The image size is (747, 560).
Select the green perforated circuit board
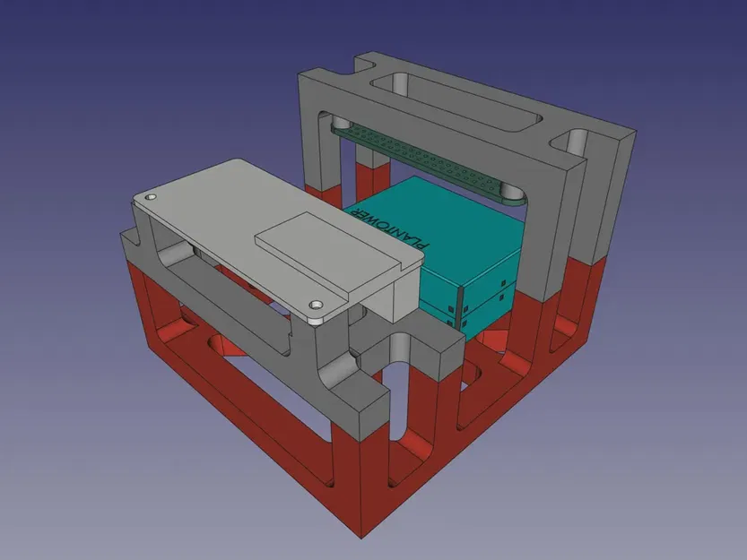tap(429, 163)
